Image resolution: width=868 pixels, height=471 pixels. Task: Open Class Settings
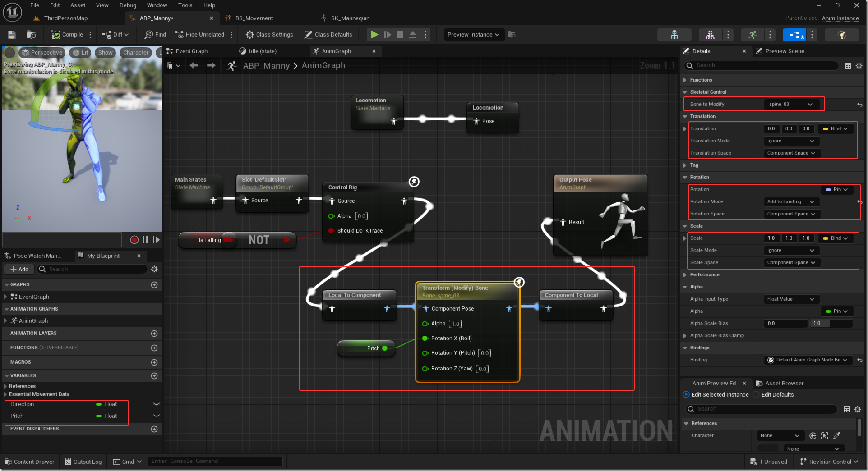(x=269, y=35)
